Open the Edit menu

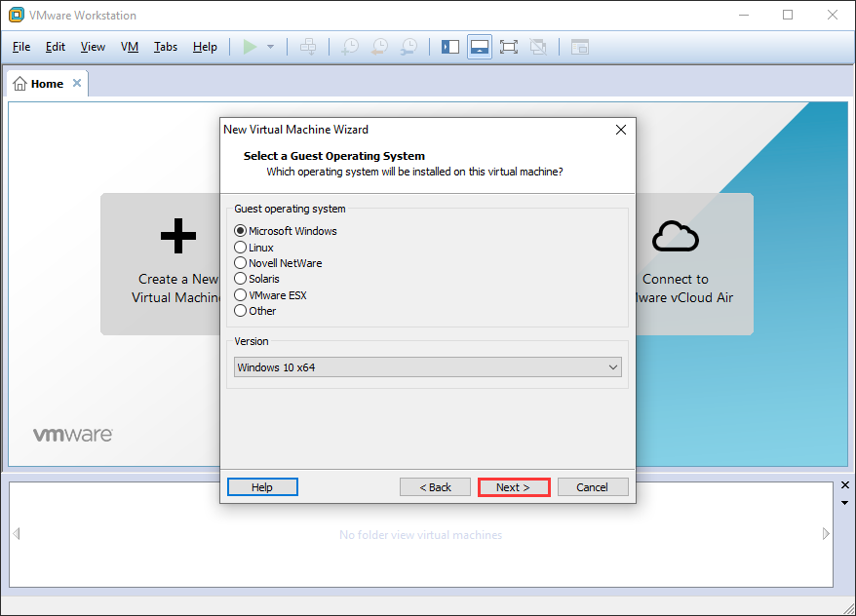[56, 47]
